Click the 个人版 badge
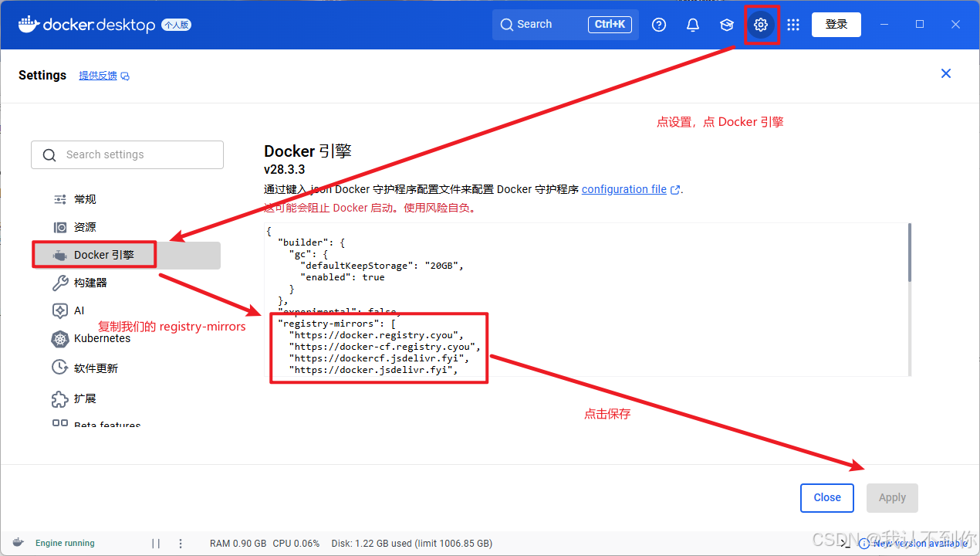 (x=176, y=25)
